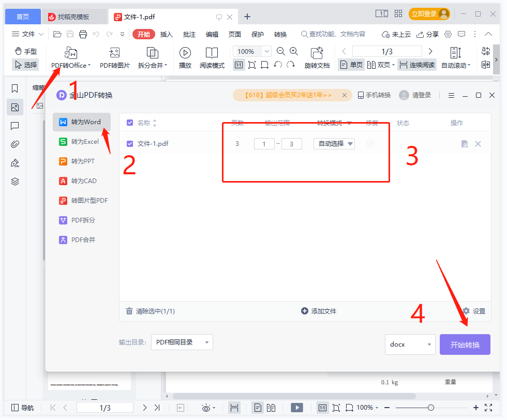Click the 开始转换 button
The image size is (507, 420).
pyautogui.click(x=465, y=344)
